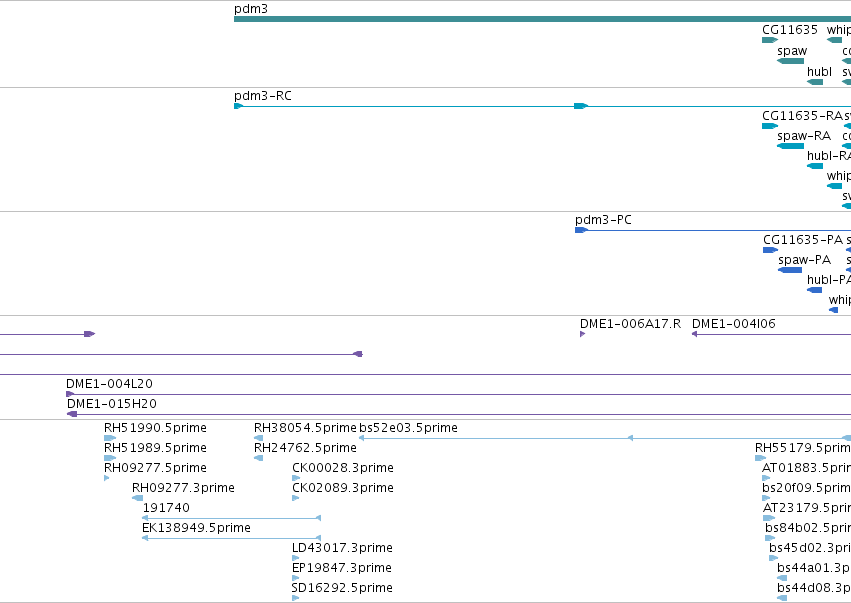Click the pdm3-PC protein label
851x603 pixels.
604,220
